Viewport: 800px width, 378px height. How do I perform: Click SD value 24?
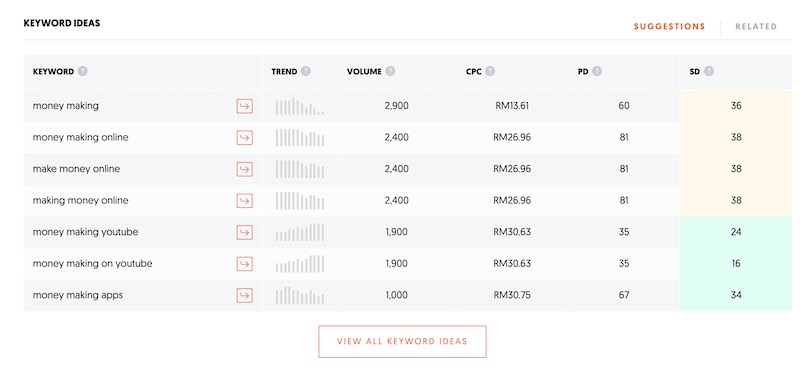click(x=736, y=232)
